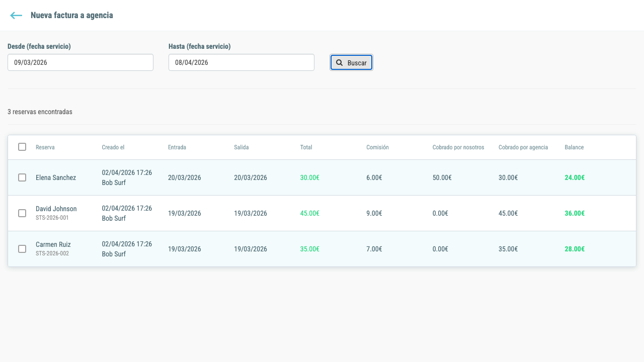Toggle the select-all checkbox in table header

tap(22, 147)
